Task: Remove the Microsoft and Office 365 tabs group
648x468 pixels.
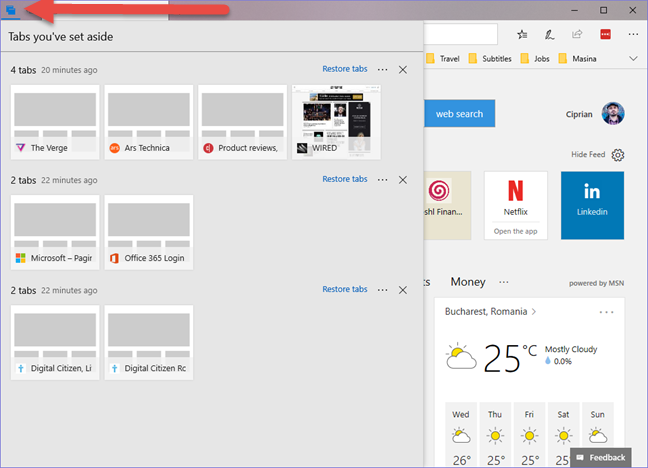Action: click(x=403, y=179)
